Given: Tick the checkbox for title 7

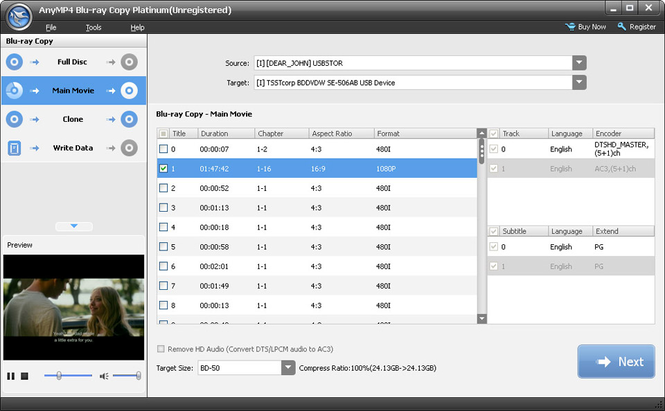Looking at the screenshot, I should (x=163, y=285).
